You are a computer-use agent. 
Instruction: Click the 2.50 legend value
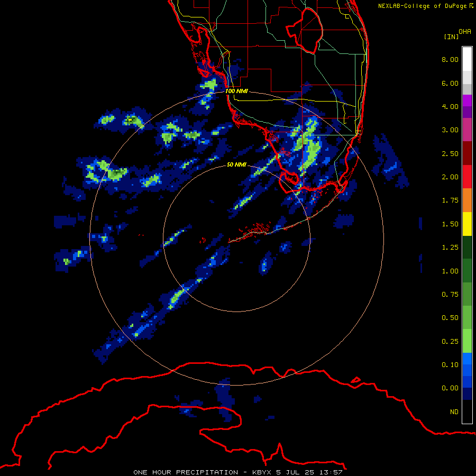tap(450, 153)
